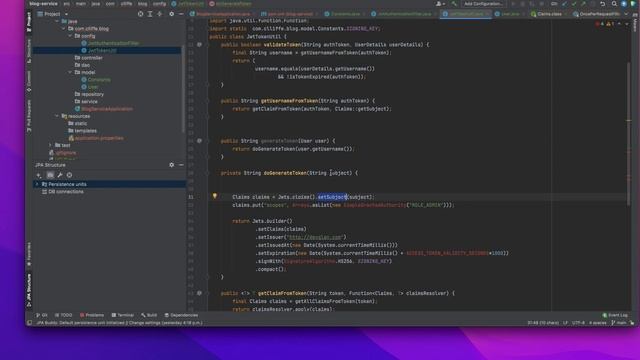Image resolution: width=640 pixels, height=360 pixels.
Task: Click the expand all icon in Project panel
Action: pyautogui.click(x=150, y=14)
